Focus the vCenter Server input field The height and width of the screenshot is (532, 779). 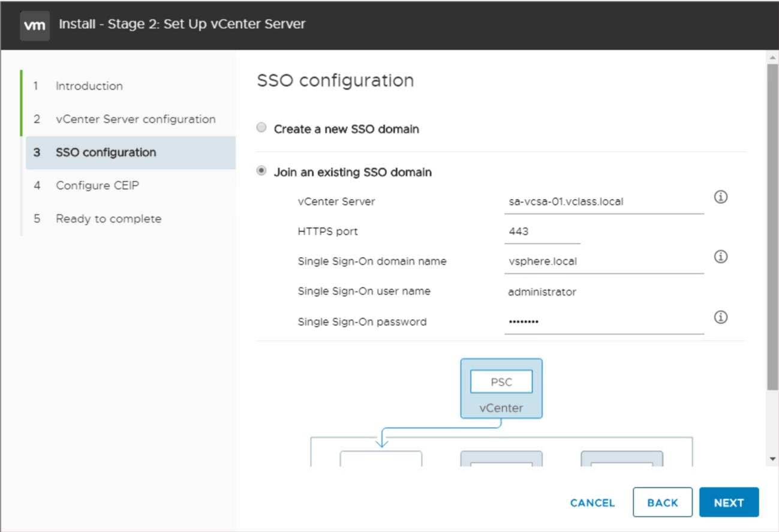[604, 202]
